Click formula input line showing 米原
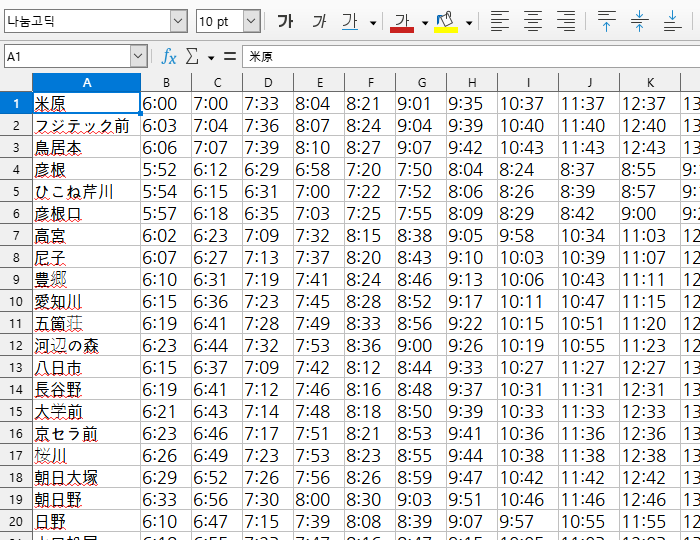 click(471, 56)
